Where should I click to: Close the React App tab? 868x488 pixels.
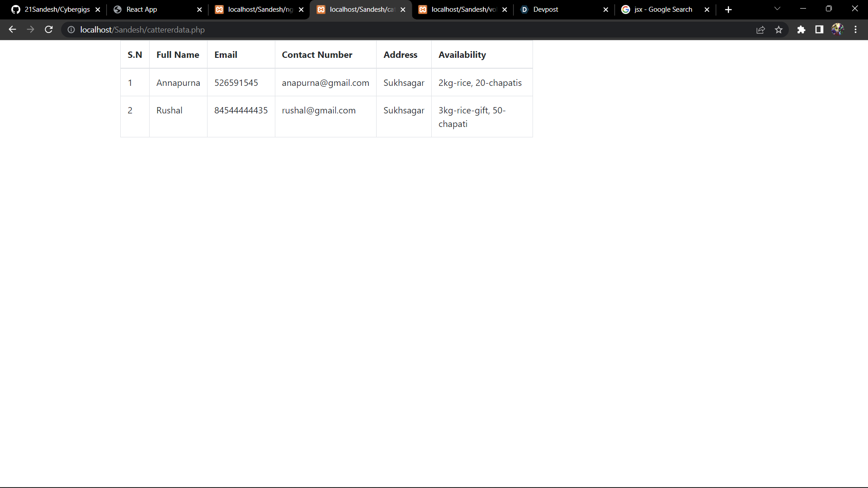(199, 9)
